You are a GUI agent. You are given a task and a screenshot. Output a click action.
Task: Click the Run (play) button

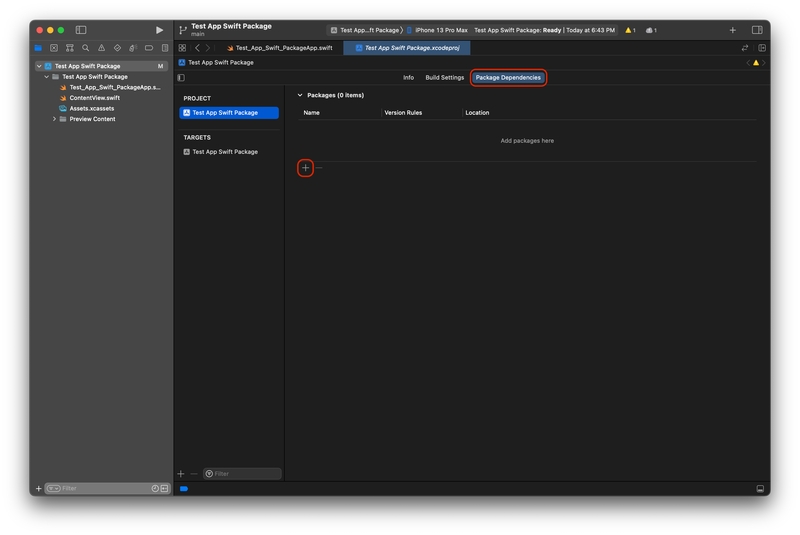tap(159, 30)
